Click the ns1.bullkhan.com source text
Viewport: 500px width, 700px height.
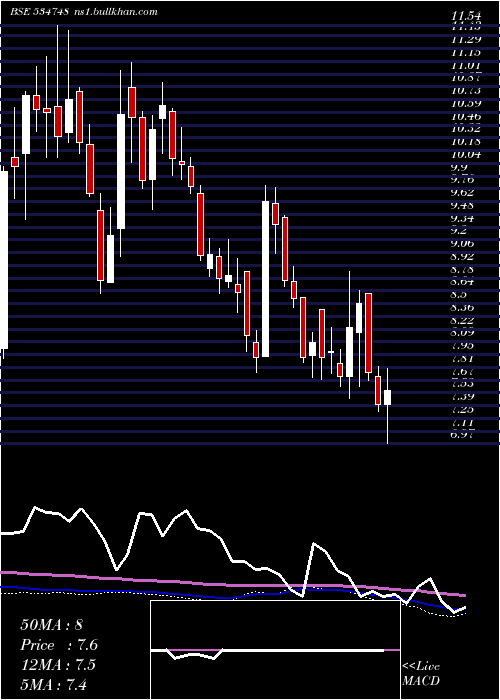point(116,12)
